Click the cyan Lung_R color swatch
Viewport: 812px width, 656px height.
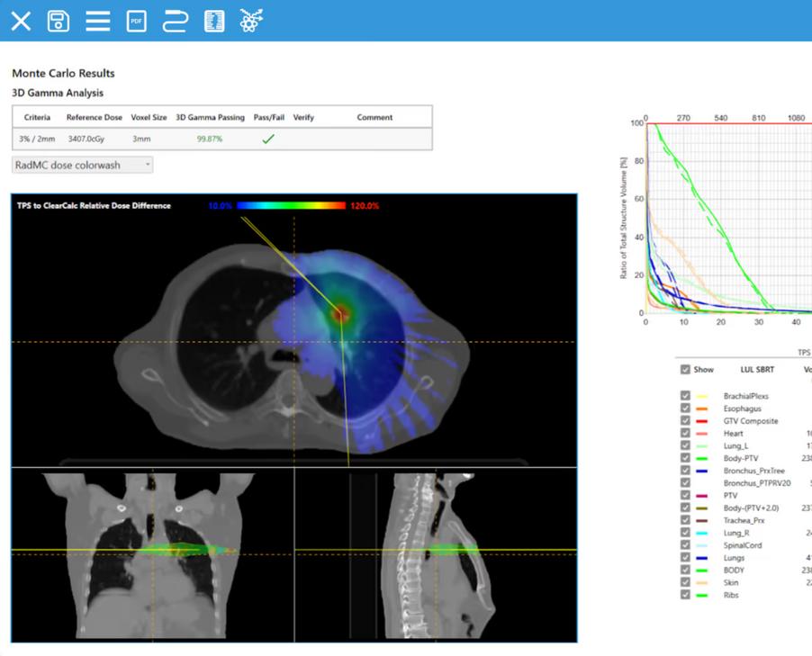pyautogui.click(x=701, y=534)
